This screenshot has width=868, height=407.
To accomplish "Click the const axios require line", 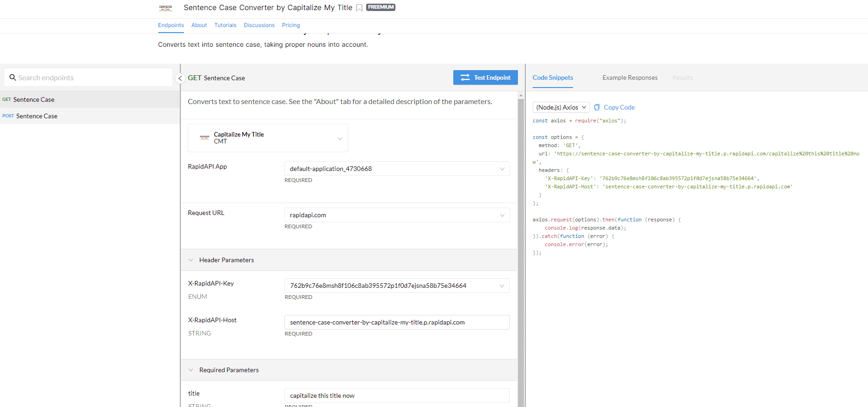I will [579, 121].
